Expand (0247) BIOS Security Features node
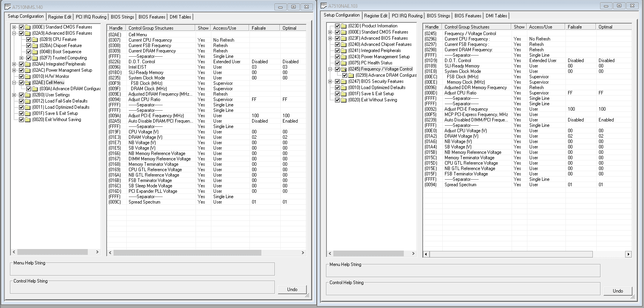Screen dimensions: 644x308 coord(330,81)
